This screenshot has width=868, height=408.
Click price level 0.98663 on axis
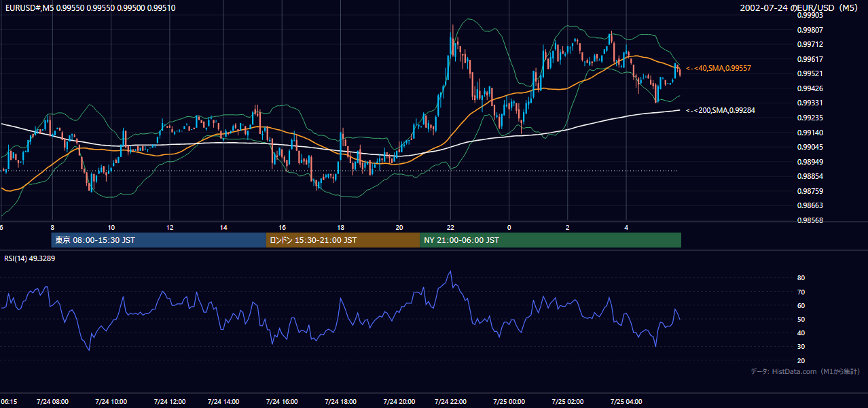(810, 205)
